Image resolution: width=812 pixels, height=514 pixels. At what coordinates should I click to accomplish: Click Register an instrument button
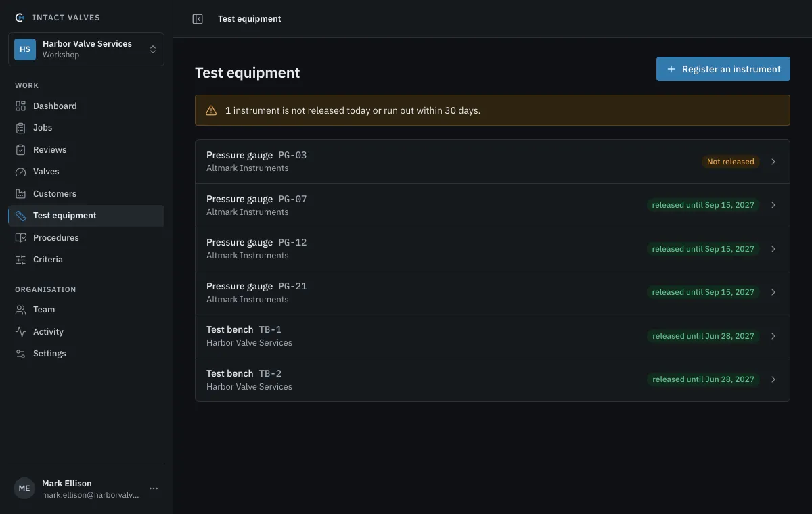723,69
